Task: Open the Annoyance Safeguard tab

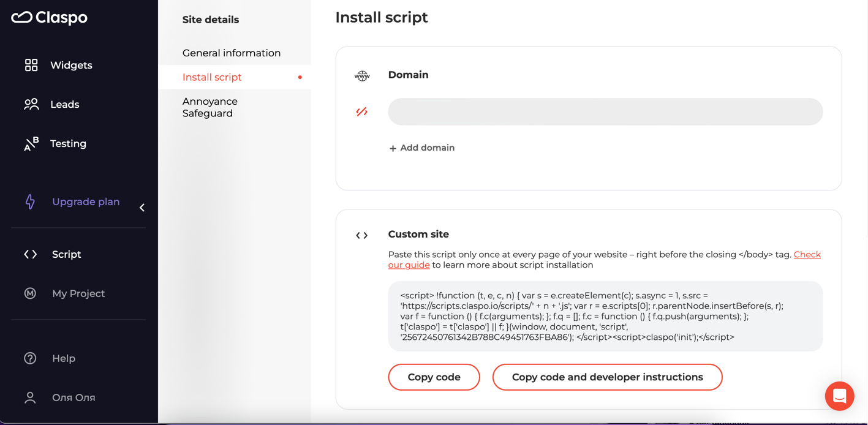Action: pos(210,107)
